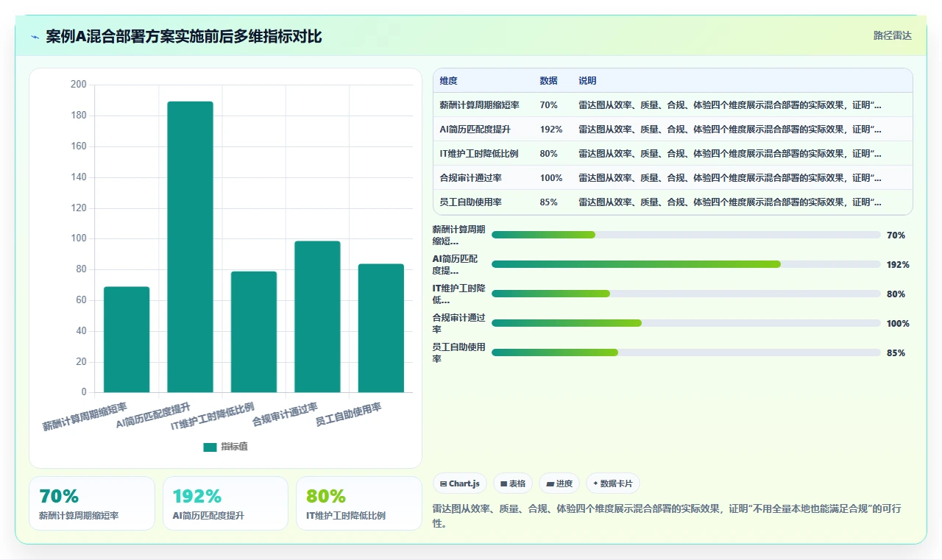
Task: Click the y-axis 200 tick label
Action: click(78, 85)
